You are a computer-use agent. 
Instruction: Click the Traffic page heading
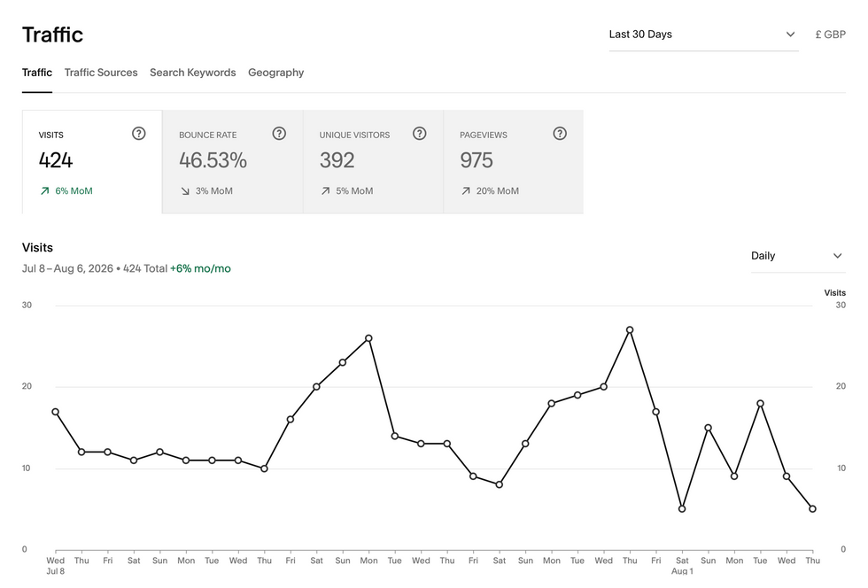coord(52,35)
